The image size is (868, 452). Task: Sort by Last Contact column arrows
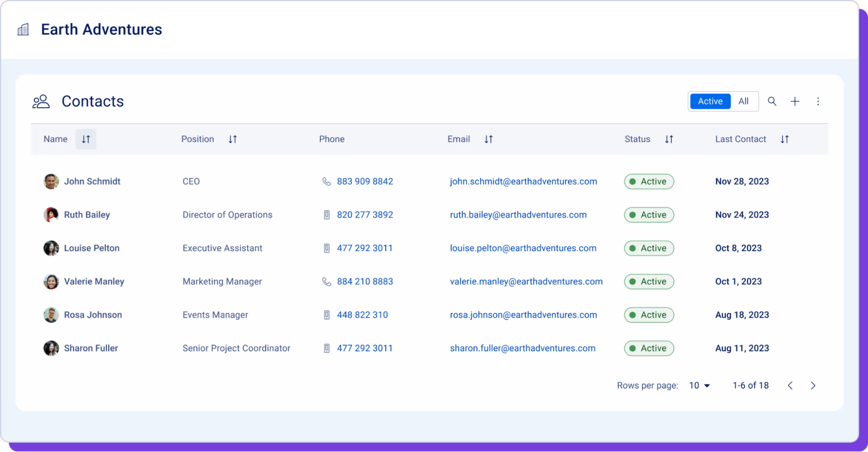pyautogui.click(x=784, y=139)
